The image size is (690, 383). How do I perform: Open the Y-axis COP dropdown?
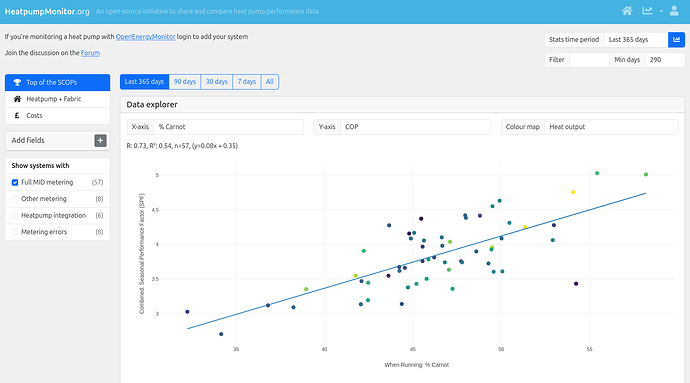coord(416,127)
